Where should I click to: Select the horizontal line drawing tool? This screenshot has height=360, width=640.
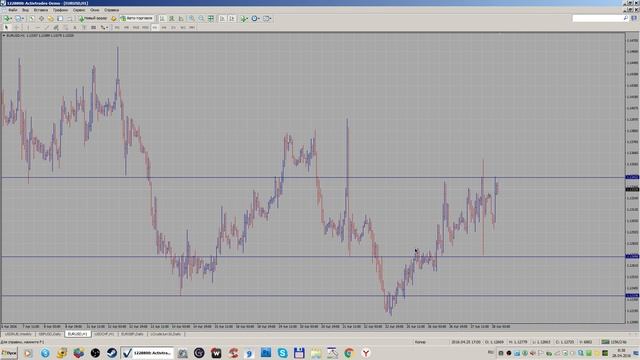38,27
